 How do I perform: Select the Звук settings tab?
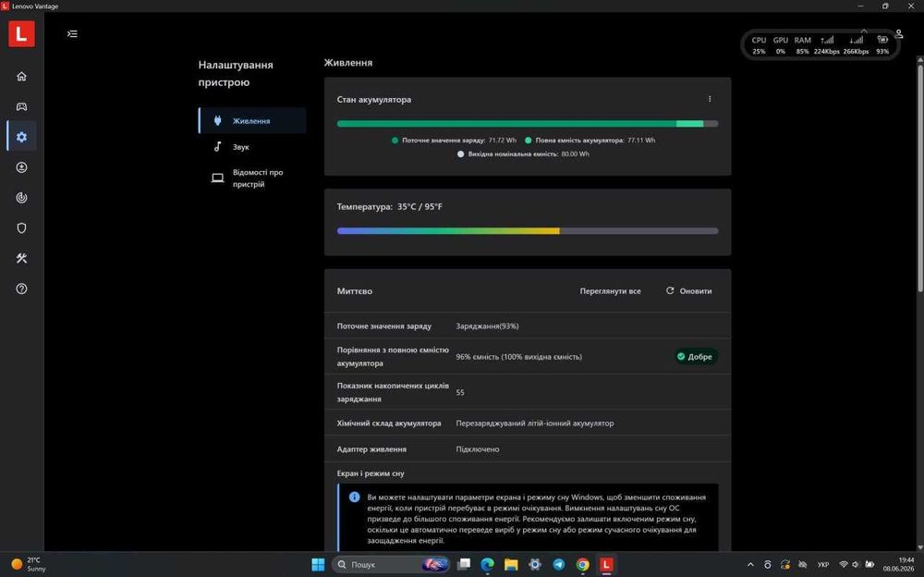[x=252, y=147]
